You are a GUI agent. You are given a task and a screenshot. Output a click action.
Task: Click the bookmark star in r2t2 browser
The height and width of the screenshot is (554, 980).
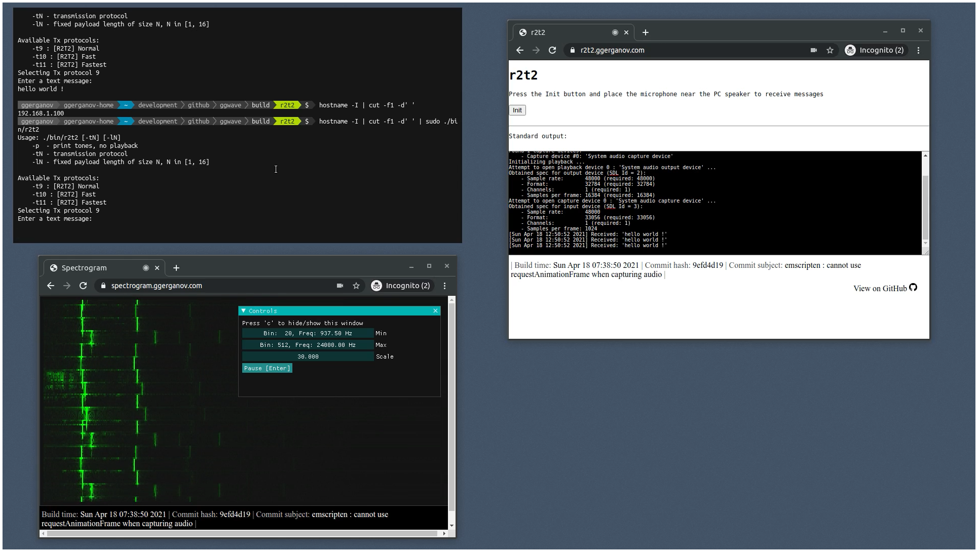click(830, 50)
